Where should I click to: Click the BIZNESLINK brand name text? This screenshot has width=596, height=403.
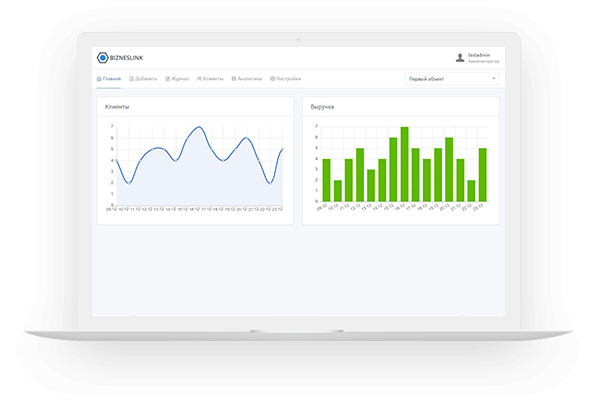127,58
